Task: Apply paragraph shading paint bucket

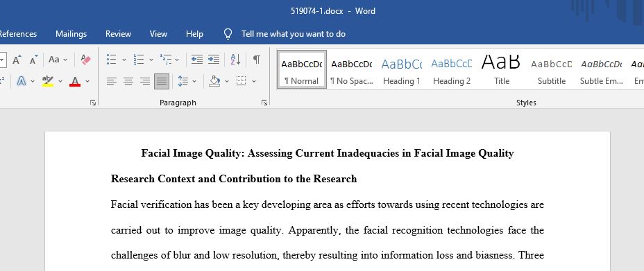Action: [214, 81]
